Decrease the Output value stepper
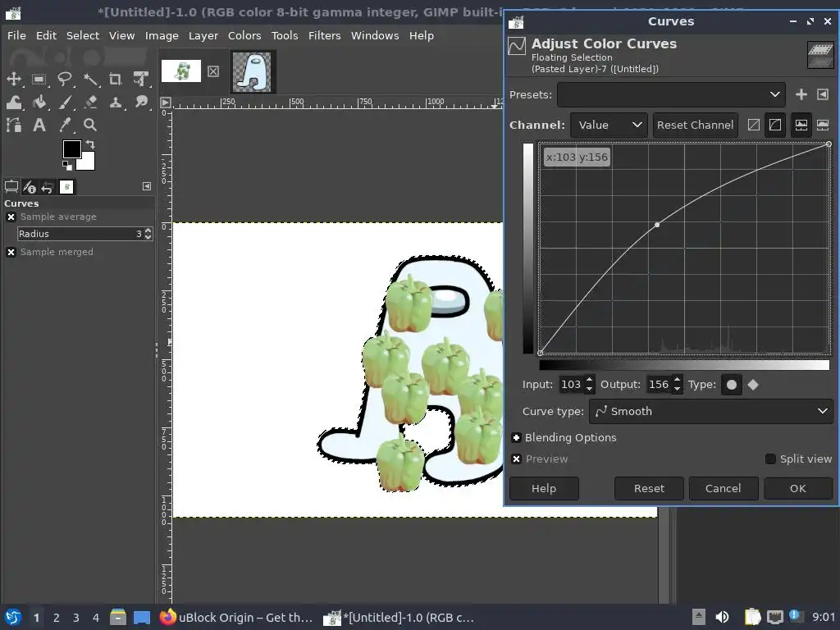This screenshot has height=630, width=840. (677, 390)
